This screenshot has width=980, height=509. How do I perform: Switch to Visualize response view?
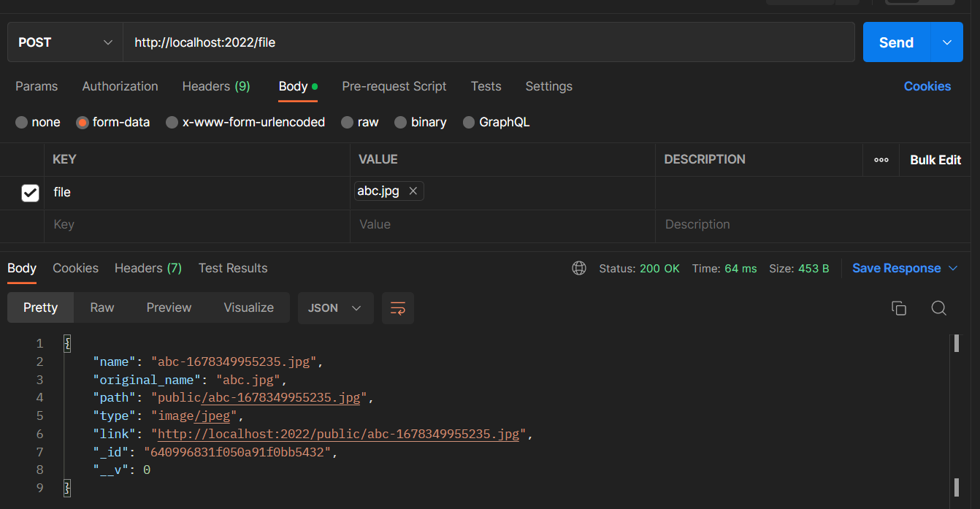point(249,307)
